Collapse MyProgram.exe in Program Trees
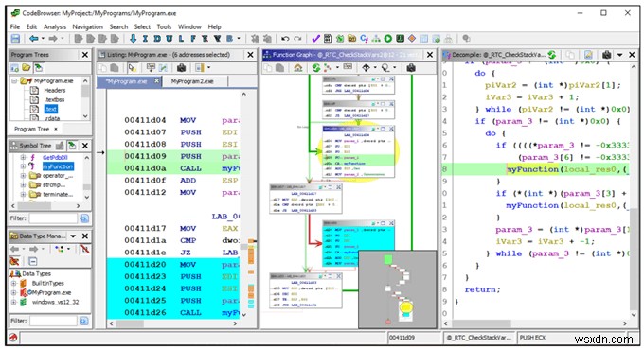The height and width of the screenshot is (349, 644). click(15, 81)
